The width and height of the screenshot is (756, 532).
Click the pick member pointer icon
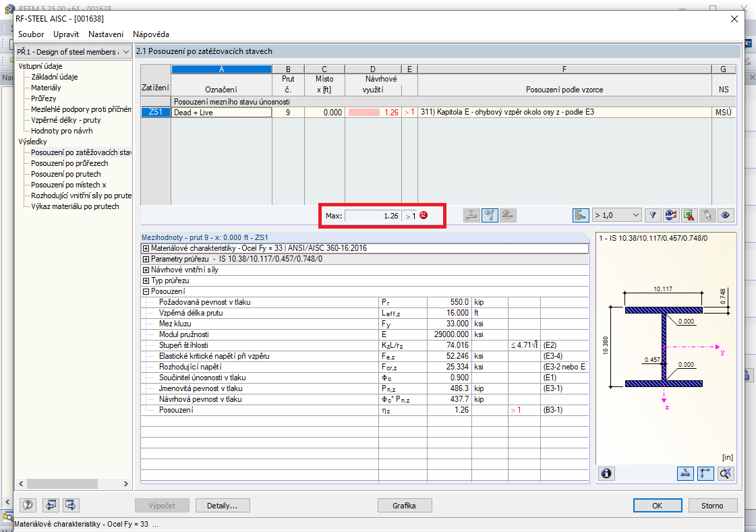tap(707, 215)
